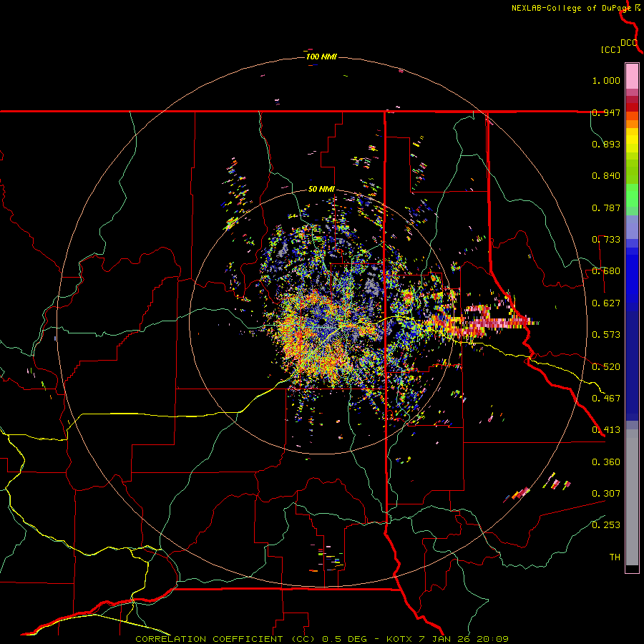This screenshot has height=644, width=644.
Task: Pick the 0.787 scale value label
Action: click(606, 208)
